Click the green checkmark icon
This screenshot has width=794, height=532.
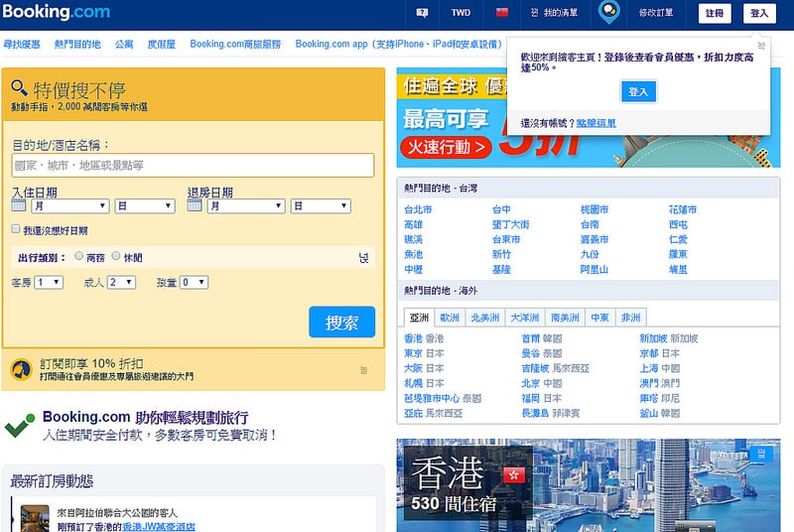pos(20,426)
